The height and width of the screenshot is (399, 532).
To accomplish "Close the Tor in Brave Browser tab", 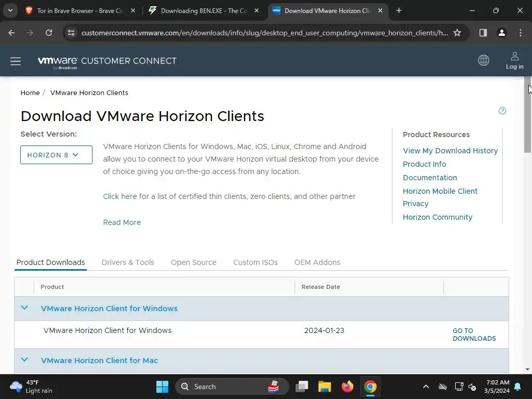I will tap(133, 11).
